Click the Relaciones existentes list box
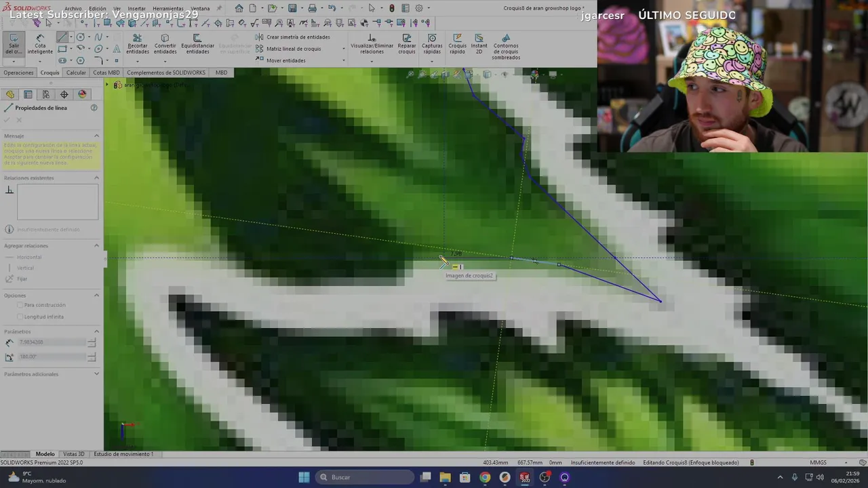The height and width of the screenshot is (488, 868). (x=58, y=201)
